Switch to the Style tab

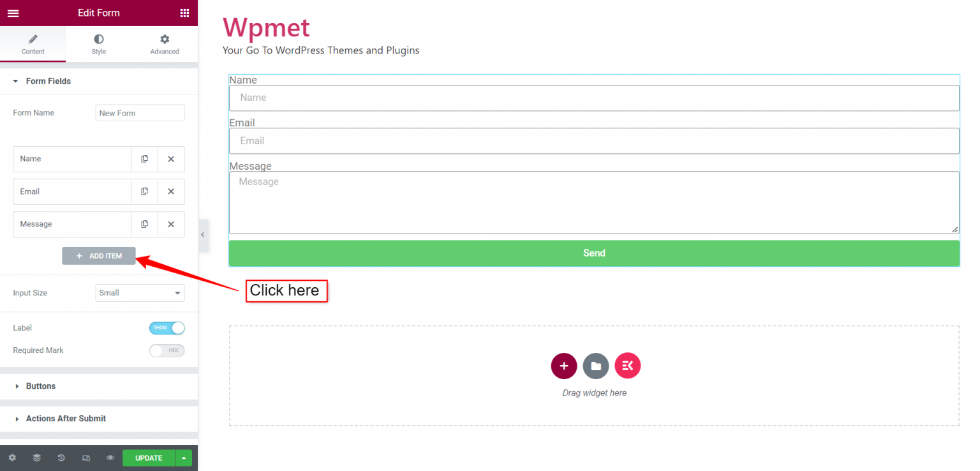click(x=98, y=44)
